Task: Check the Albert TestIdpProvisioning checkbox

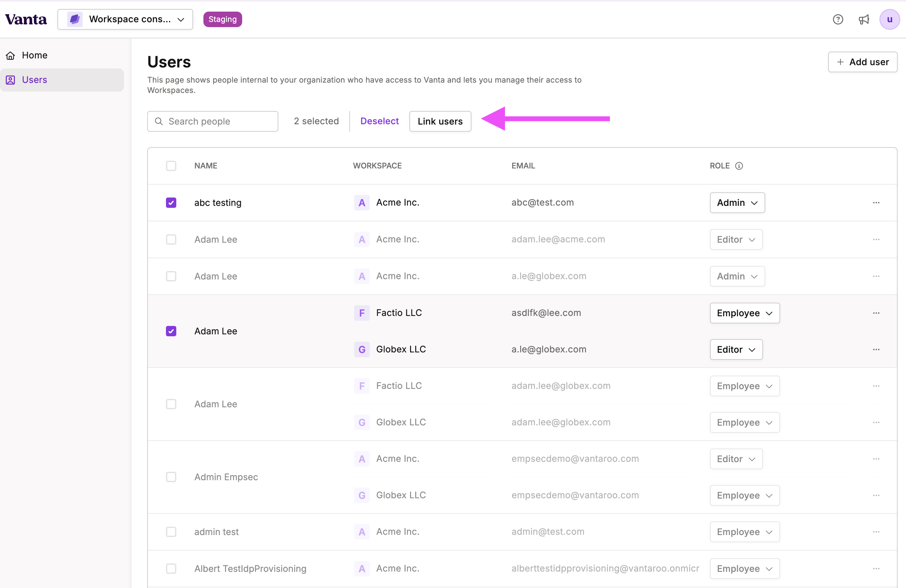Action: pos(171,569)
